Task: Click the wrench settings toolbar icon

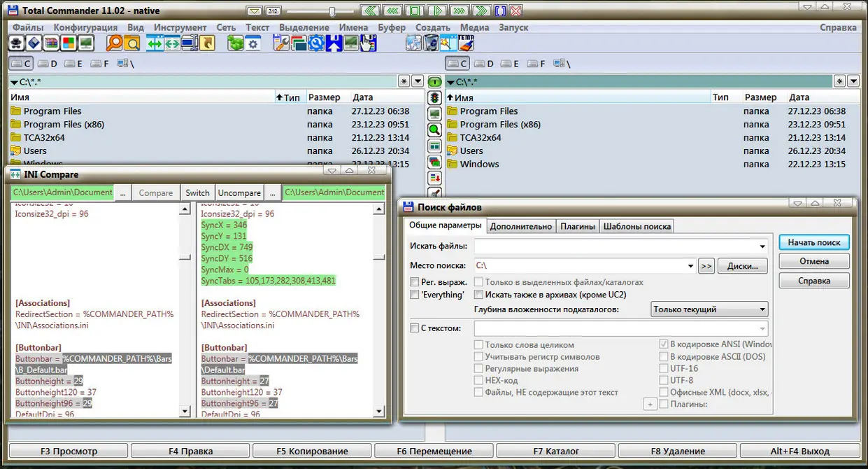Action: click(x=280, y=43)
